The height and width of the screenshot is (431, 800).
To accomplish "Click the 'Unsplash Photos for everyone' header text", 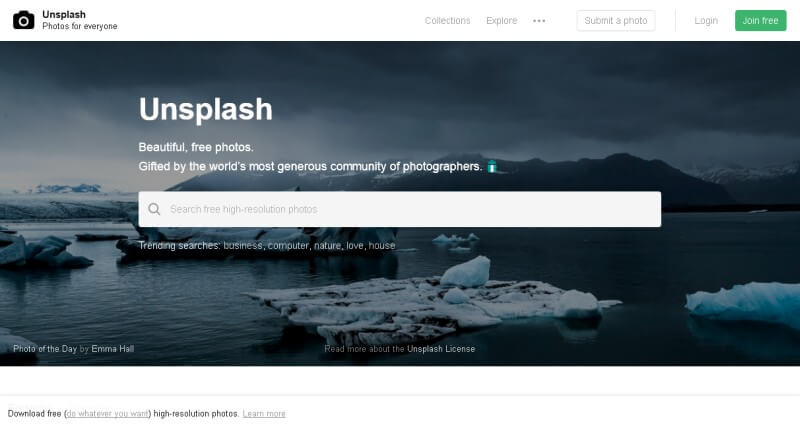I will point(80,20).
